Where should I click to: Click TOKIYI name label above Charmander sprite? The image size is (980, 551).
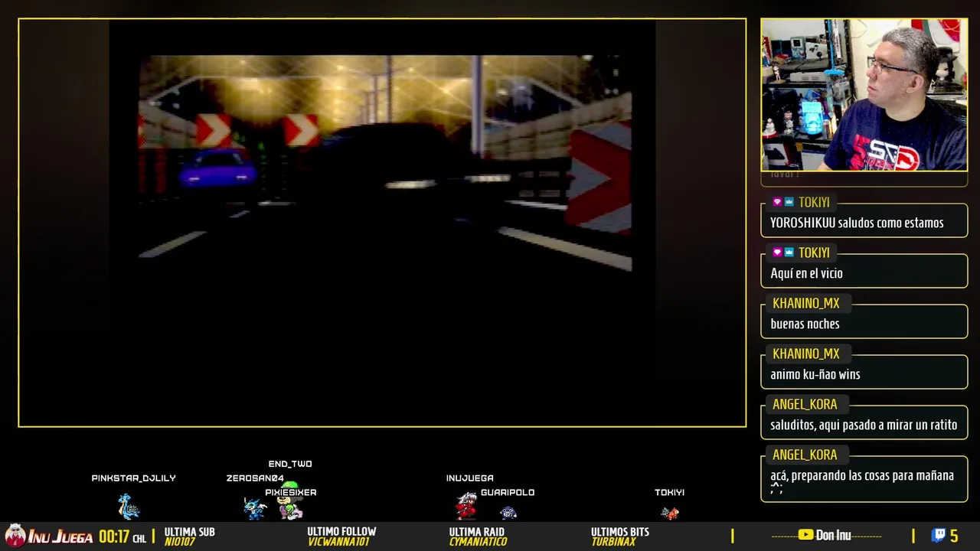point(670,493)
